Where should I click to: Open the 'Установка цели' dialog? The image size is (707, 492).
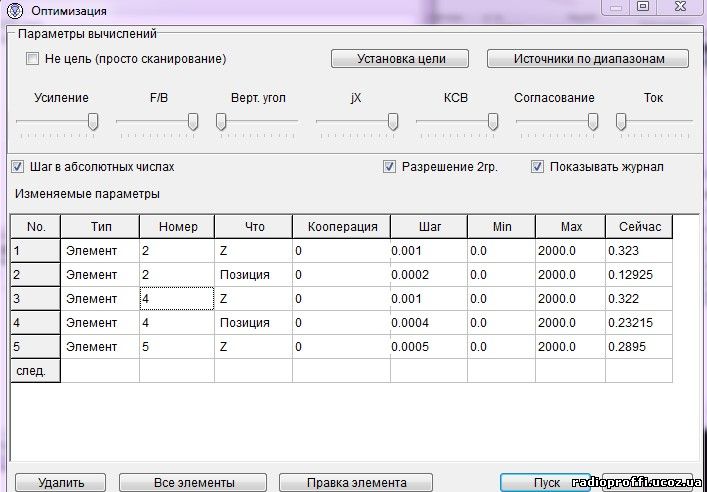click(400, 59)
